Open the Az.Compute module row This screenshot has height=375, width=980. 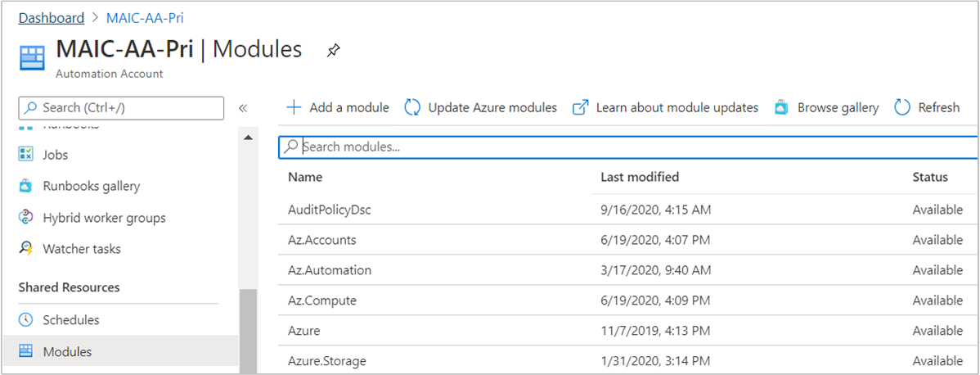pos(629,300)
